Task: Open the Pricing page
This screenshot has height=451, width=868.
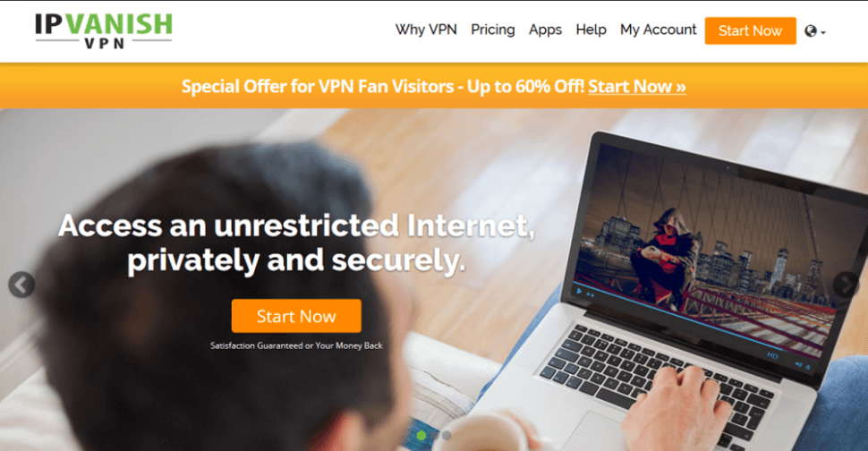Action: pos(493,30)
